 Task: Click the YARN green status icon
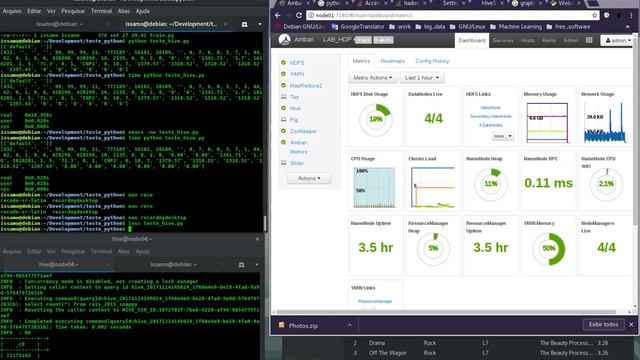(x=283, y=74)
